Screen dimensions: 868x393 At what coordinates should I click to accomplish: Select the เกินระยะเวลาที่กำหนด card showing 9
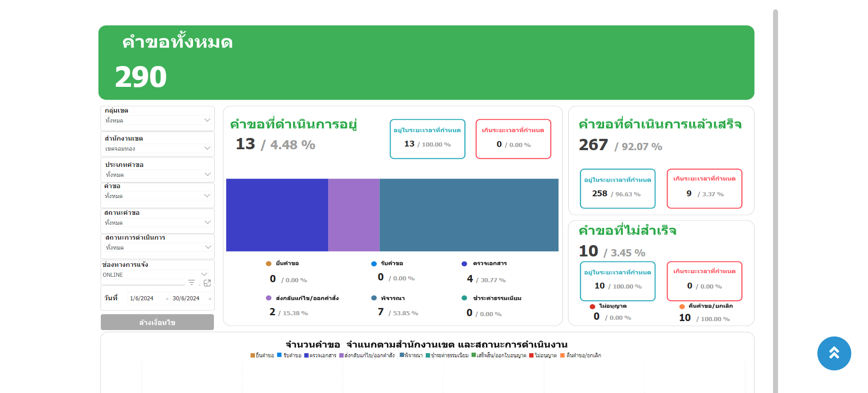(704, 189)
